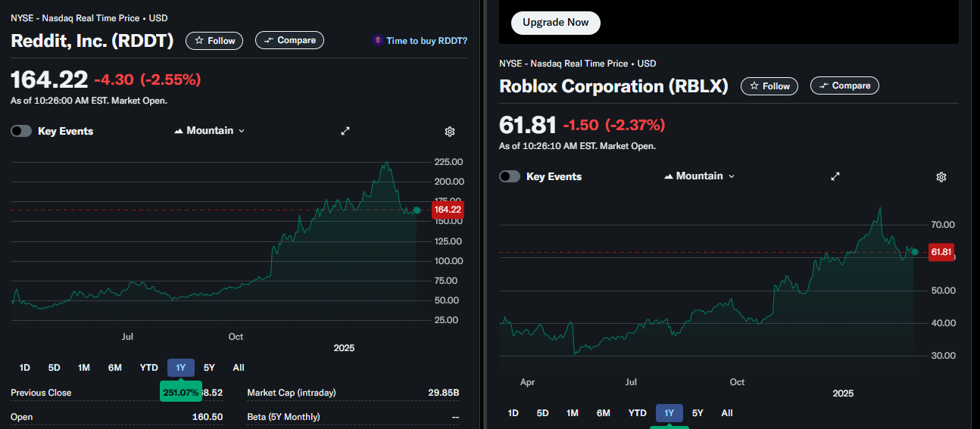The height and width of the screenshot is (429, 980).
Task: Click the Roblox price change -1.50 (-2.37%)
Action: [614, 125]
